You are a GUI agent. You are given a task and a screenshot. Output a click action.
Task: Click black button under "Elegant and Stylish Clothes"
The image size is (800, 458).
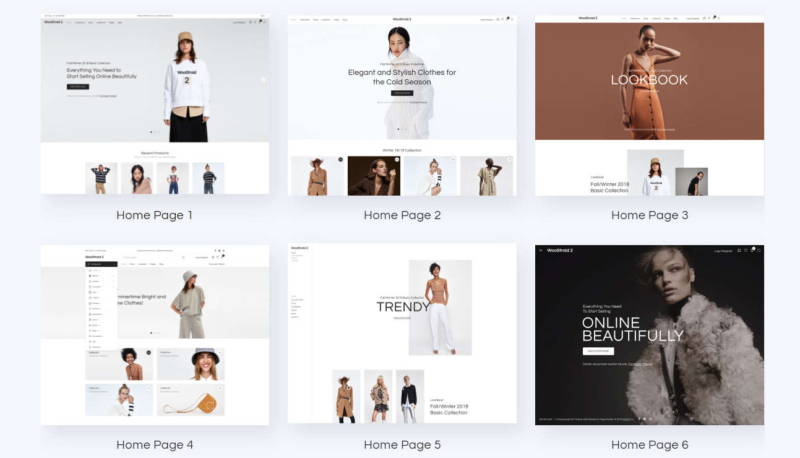pos(402,93)
